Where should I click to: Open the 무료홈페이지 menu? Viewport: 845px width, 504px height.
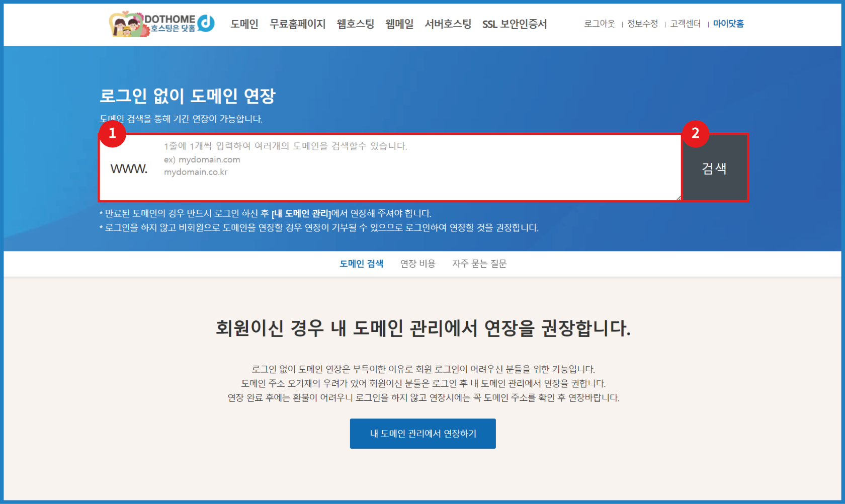298,24
